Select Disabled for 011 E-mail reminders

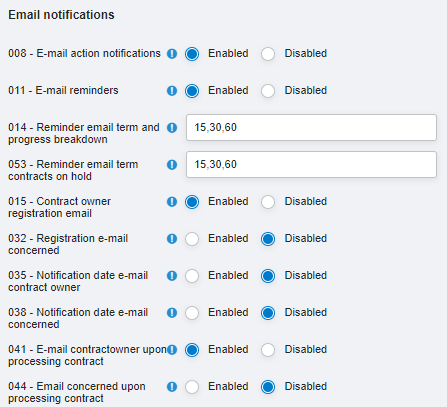(268, 91)
